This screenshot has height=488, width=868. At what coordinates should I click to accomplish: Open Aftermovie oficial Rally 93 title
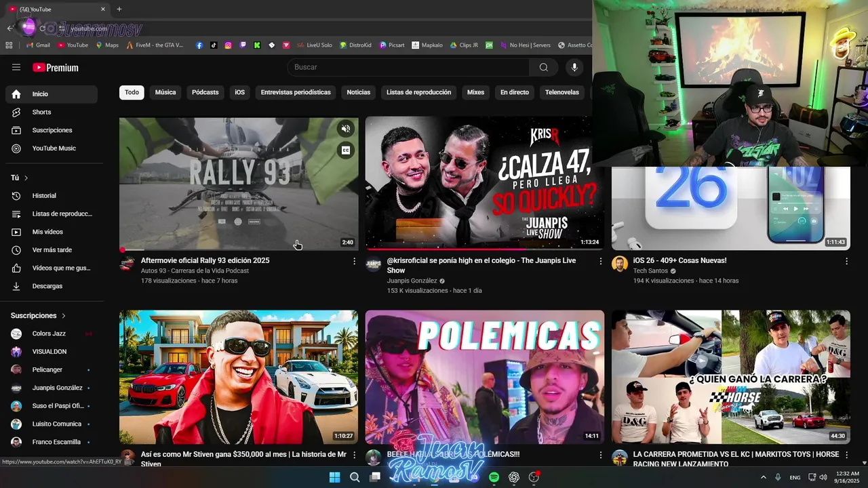point(205,260)
